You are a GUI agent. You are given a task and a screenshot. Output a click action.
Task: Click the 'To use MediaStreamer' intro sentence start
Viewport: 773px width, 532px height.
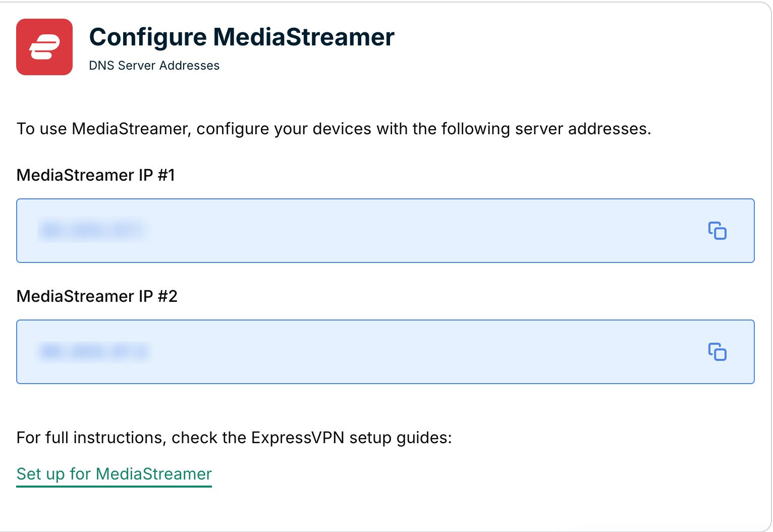(103, 129)
